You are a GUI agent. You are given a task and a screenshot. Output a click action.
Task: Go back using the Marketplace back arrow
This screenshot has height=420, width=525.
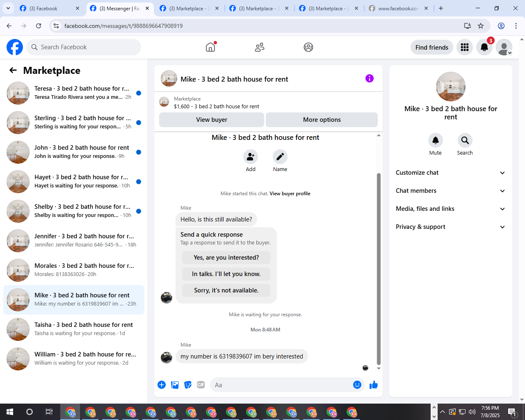[x=13, y=70]
